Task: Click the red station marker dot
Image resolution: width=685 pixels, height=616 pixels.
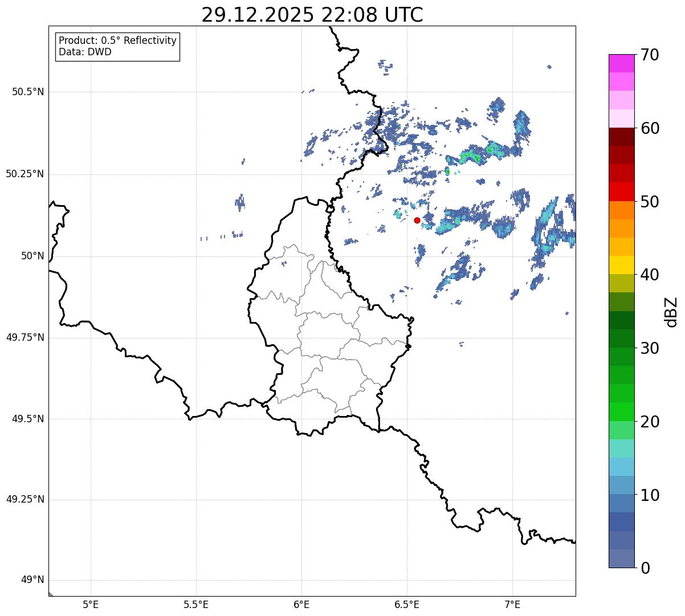Action: [417, 220]
